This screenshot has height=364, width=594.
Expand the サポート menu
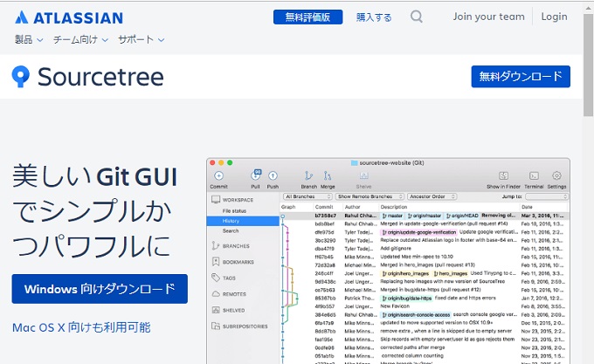click(141, 40)
